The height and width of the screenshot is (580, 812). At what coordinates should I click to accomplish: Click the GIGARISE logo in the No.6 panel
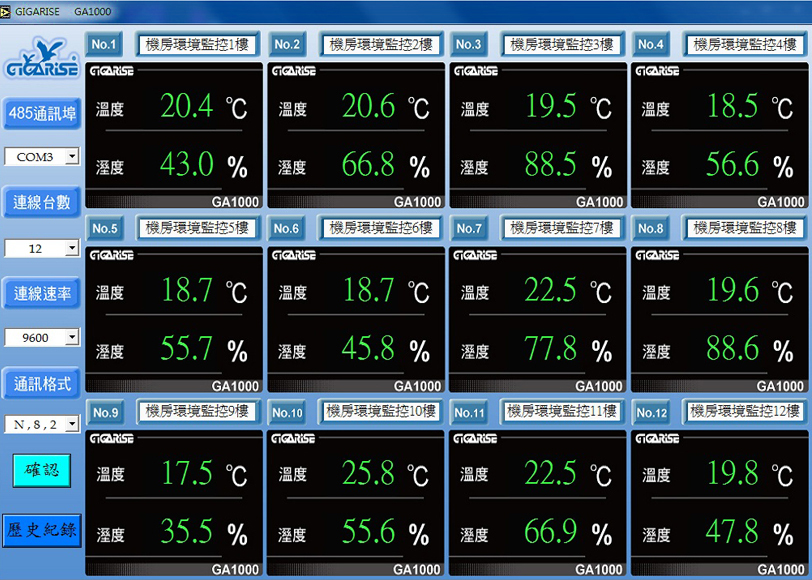[x=294, y=255]
